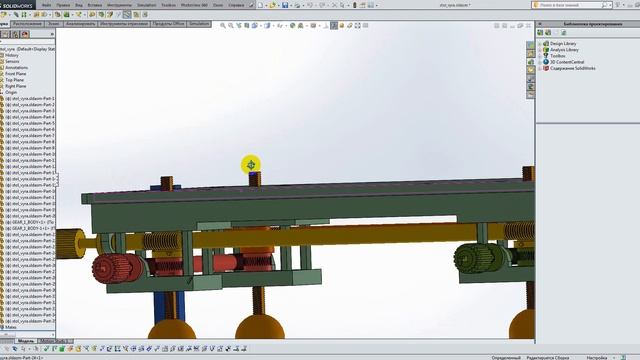
Task: Click Настройка in the status bar
Action: click(597, 358)
